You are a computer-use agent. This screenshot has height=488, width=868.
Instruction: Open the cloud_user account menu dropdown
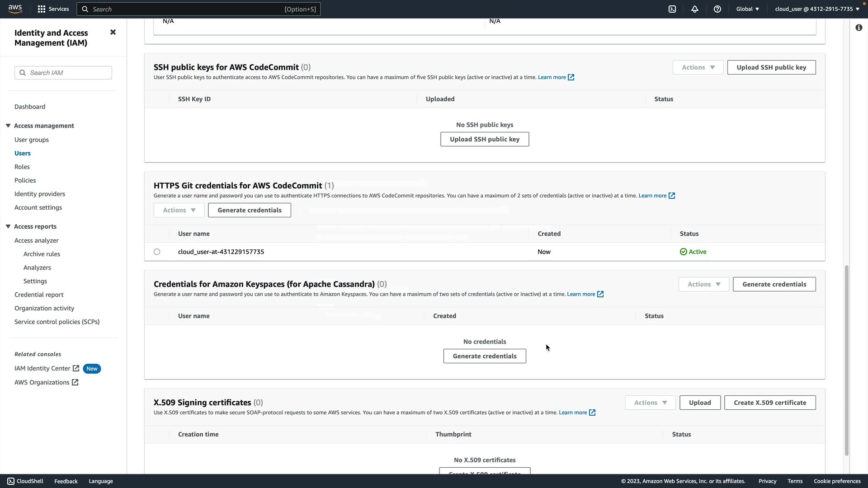coord(817,9)
